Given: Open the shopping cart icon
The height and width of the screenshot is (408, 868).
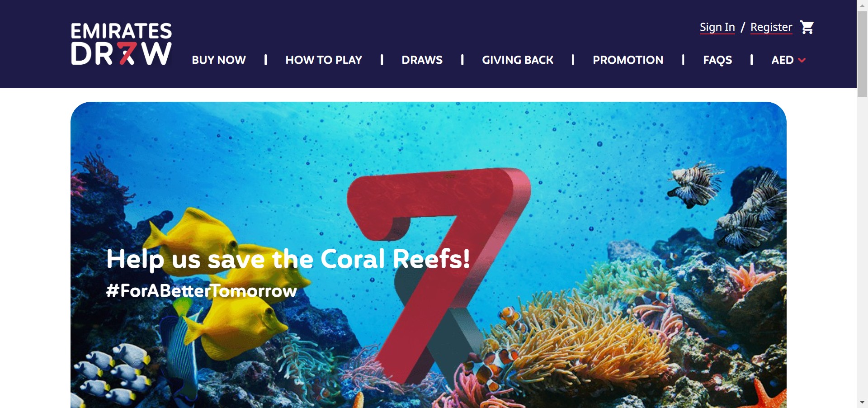Looking at the screenshot, I should point(807,28).
